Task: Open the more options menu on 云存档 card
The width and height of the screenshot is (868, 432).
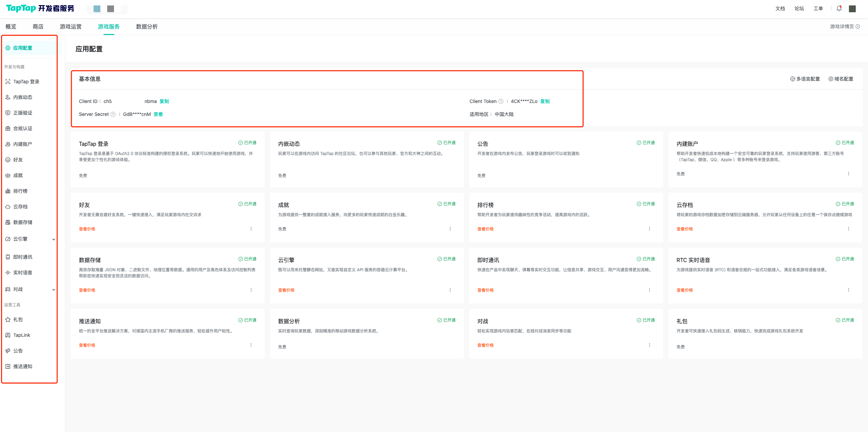Action: click(849, 229)
